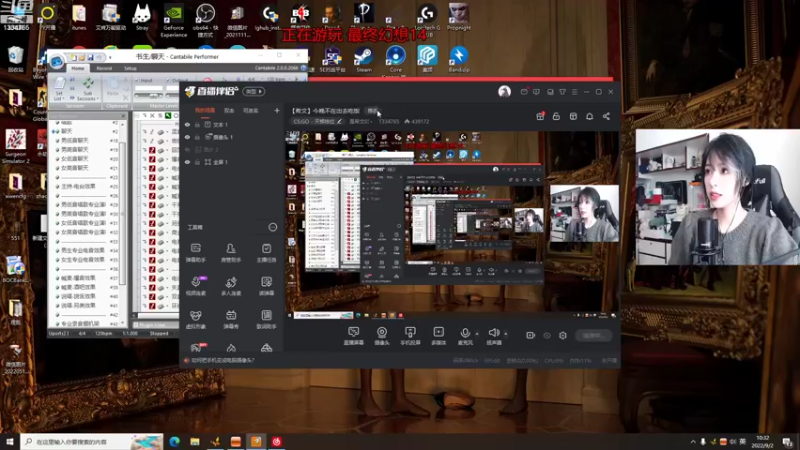The height and width of the screenshot is (450, 800).
Task: Add a 摄像头 camera source
Action: (382, 336)
